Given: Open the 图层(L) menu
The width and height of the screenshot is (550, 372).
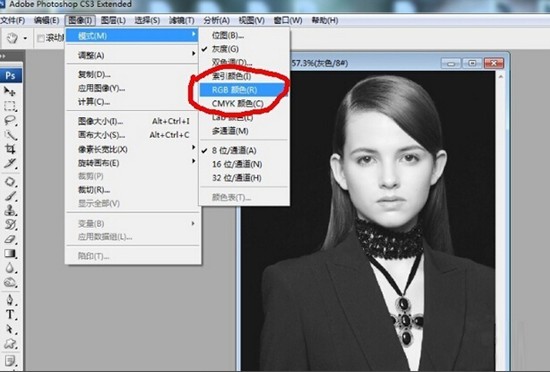Looking at the screenshot, I should pos(113,20).
